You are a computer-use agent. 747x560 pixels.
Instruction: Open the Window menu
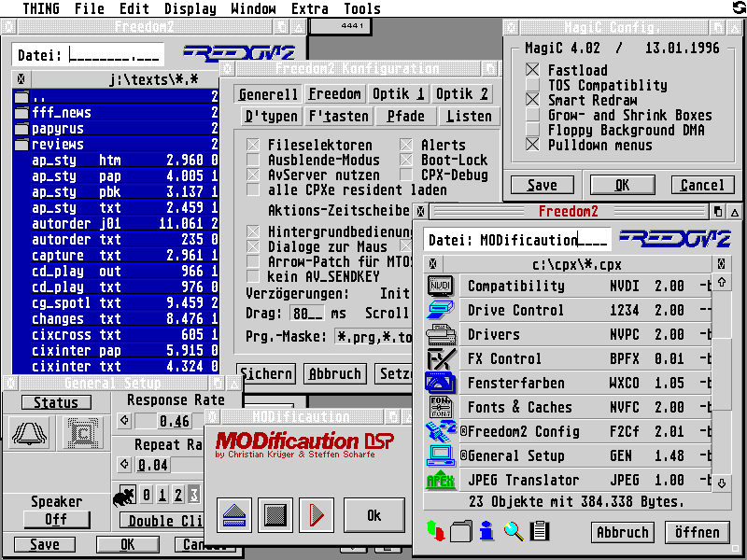[253, 8]
